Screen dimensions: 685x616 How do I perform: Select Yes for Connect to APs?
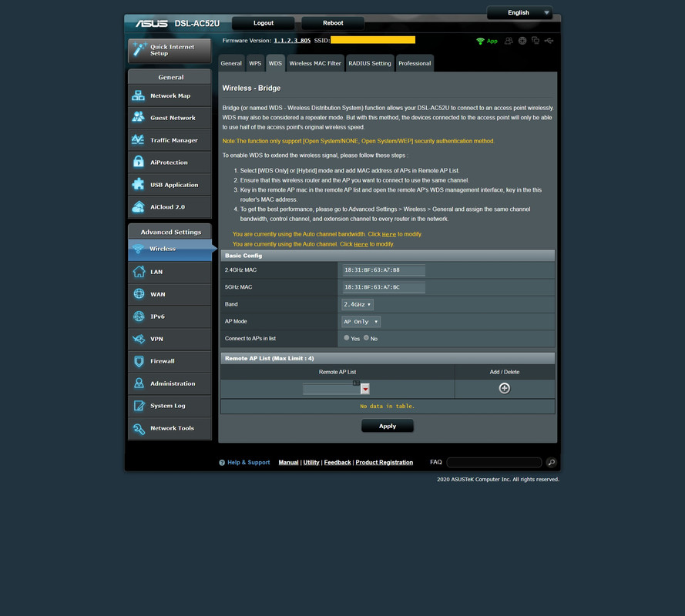[x=347, y=337]
